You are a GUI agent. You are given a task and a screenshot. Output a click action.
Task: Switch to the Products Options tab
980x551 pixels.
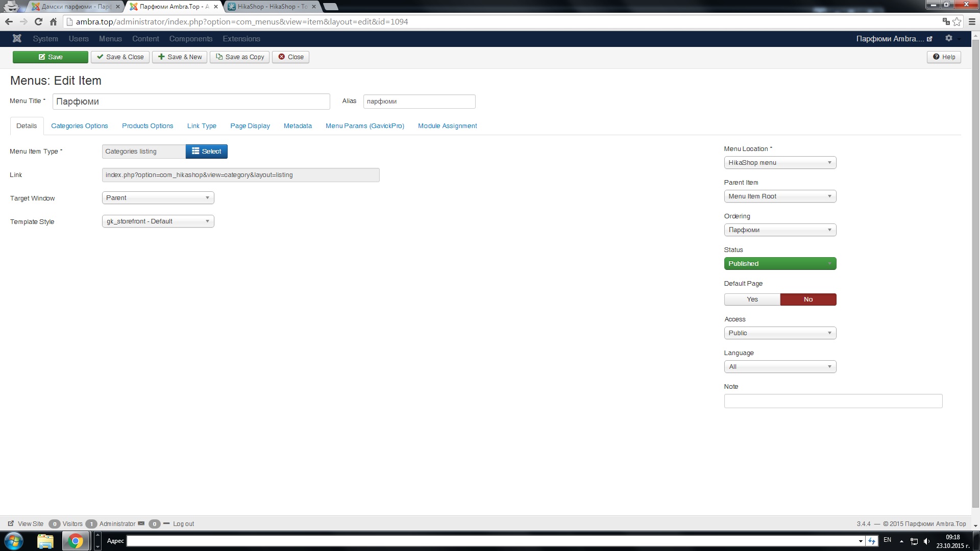point(148,126)
